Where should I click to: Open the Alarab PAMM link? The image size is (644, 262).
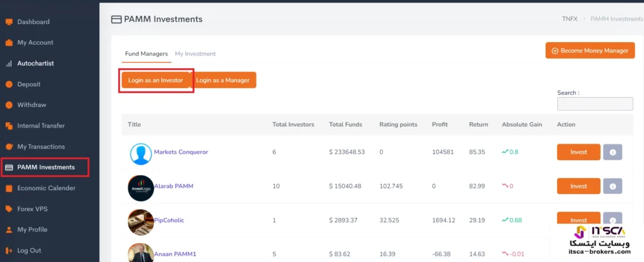tap(174, 186)
